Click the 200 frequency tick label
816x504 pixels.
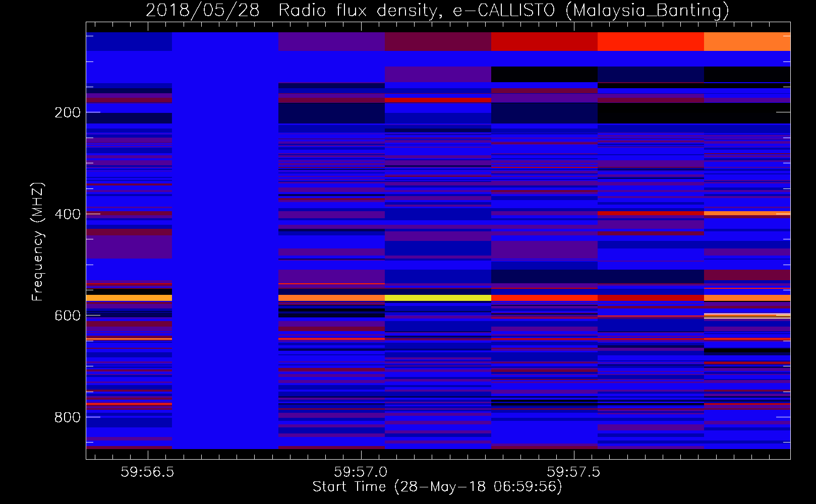[68, 112]
